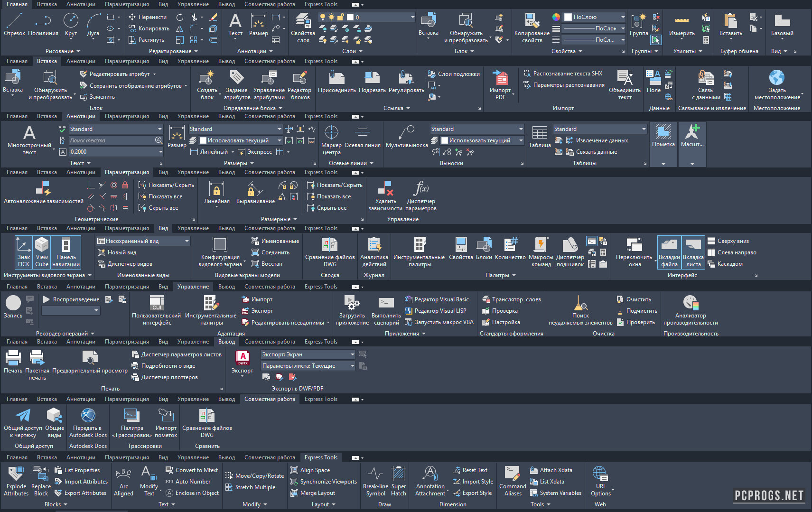The image size is (812, 512).
Task: Toggle Вкладки листа layout tabs
Action: click(693, 252)
